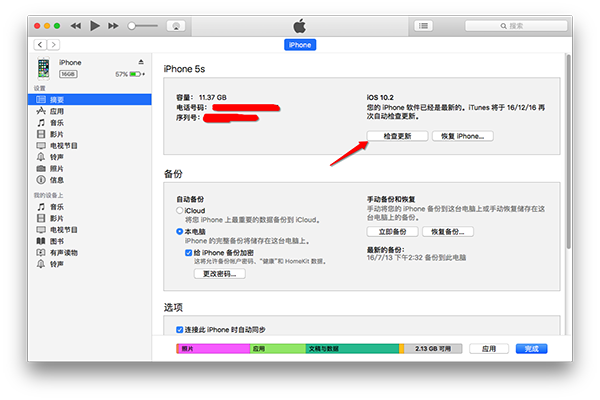Click the 恢复备份... button

(448, 232)
